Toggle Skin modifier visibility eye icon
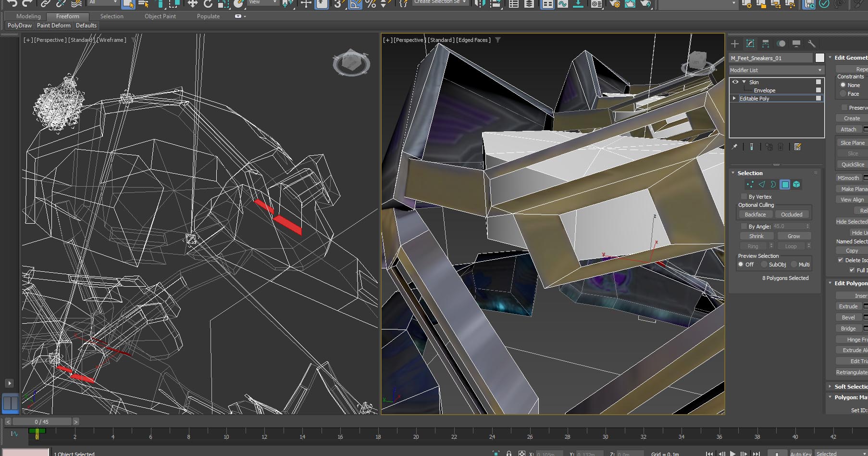868x456 pixels. [x=735, y=82]
